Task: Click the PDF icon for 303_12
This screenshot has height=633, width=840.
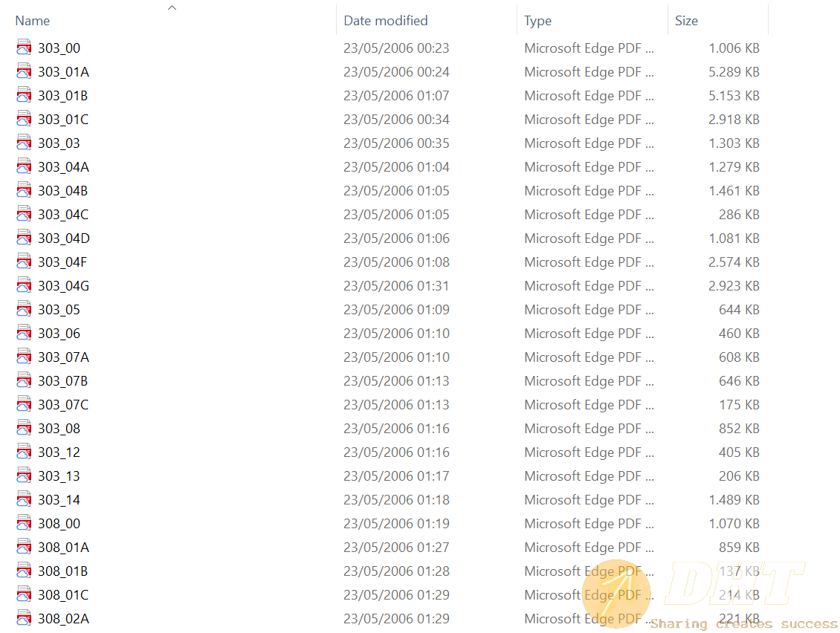Action: click(x=24, y=452)
